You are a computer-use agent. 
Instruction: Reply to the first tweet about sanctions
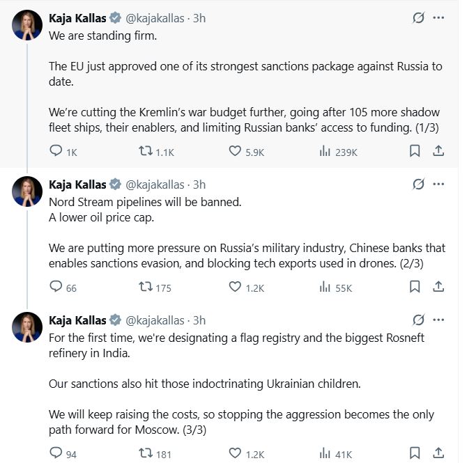click(56, 151)
